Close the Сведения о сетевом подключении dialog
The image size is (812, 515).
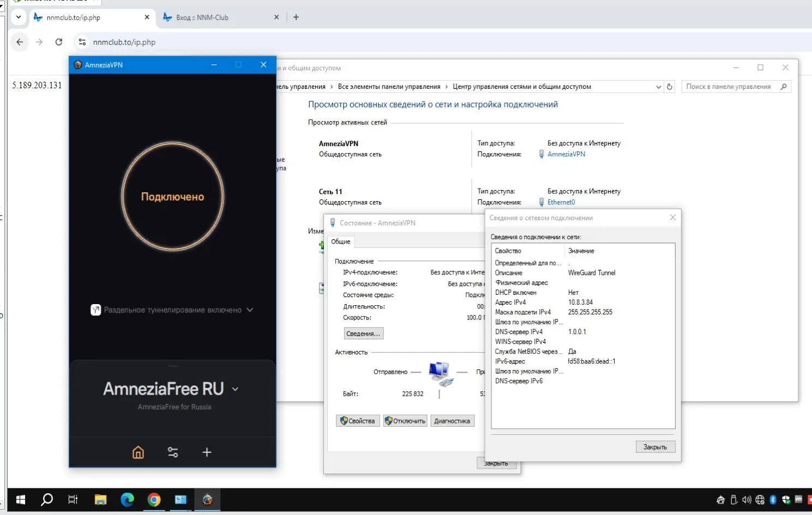(x=672, y=217)
